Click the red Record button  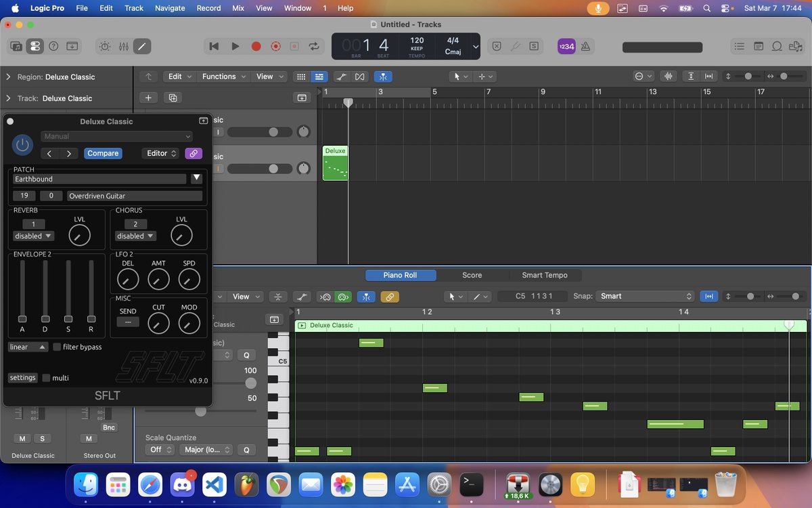pyautogui.click(x=256, y=47)
